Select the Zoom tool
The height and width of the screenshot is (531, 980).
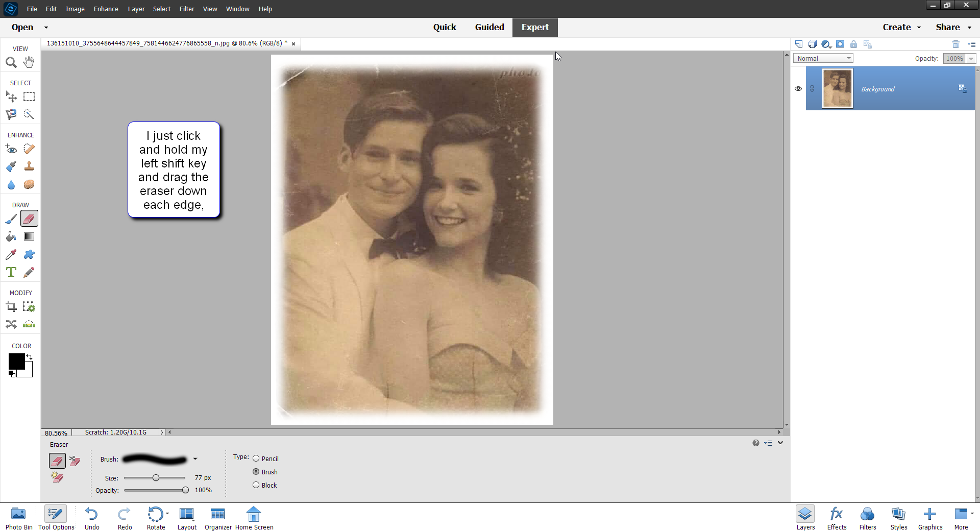[11, 62]
